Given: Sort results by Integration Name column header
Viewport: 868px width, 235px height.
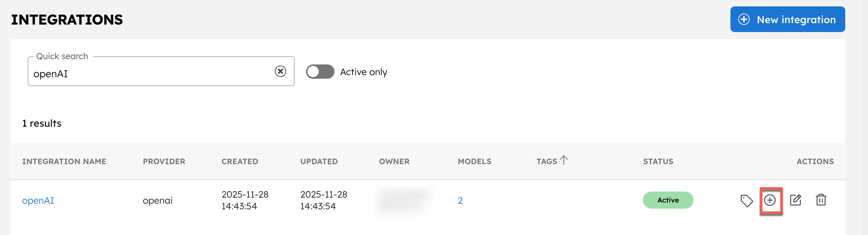Looking at the screenshot, I should pos(64,161).
